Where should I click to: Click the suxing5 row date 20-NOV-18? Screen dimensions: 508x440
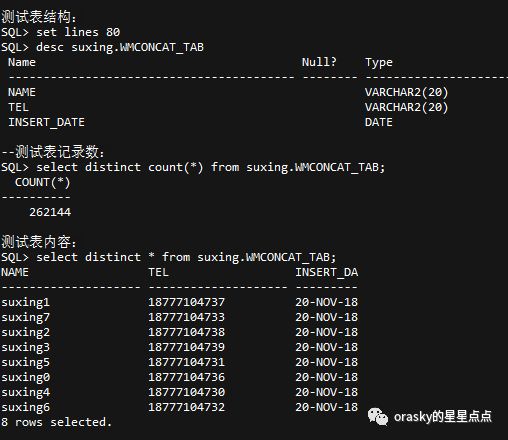326,362
